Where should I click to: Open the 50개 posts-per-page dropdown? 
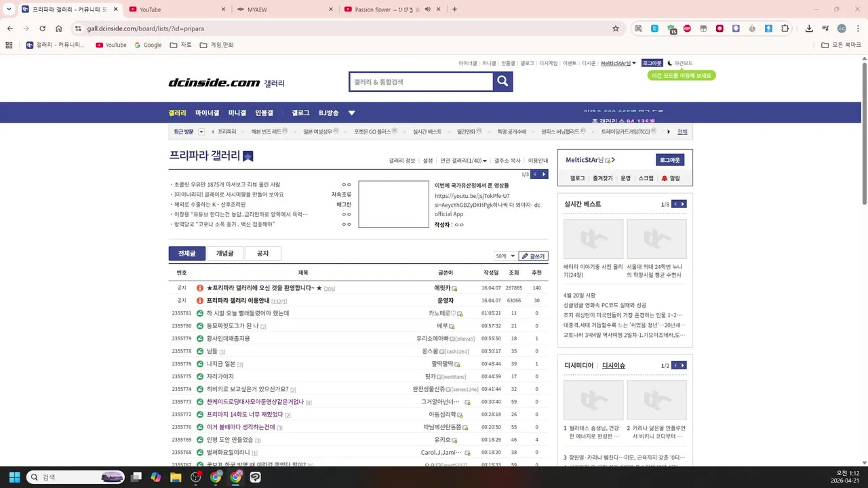coord(505,256)
